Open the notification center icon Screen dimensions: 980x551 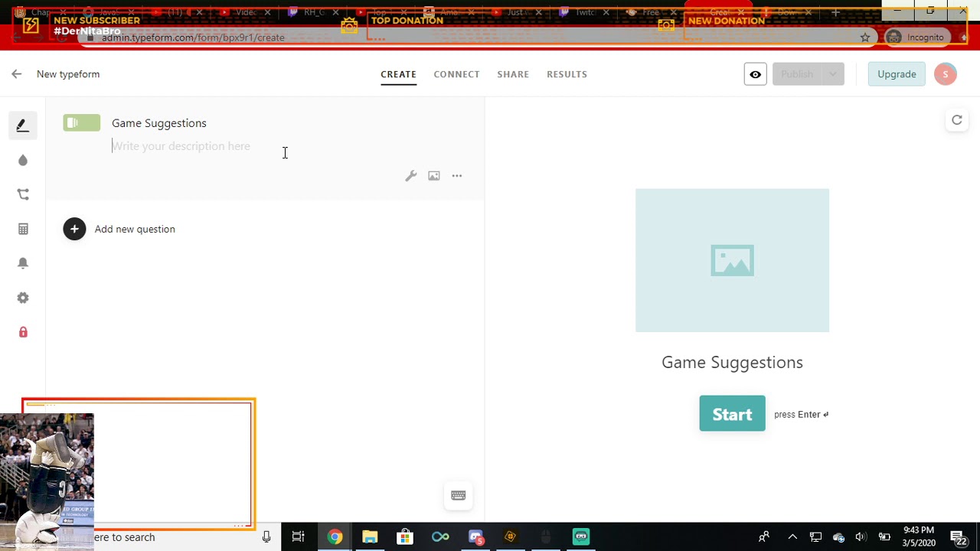click(958, 537)
